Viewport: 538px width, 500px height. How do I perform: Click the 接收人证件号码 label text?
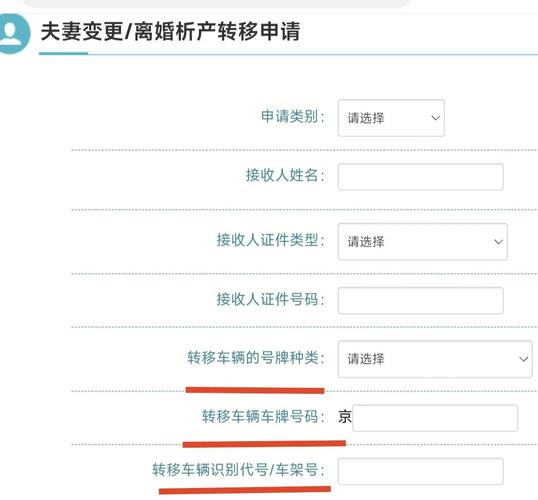coord(270,299)
